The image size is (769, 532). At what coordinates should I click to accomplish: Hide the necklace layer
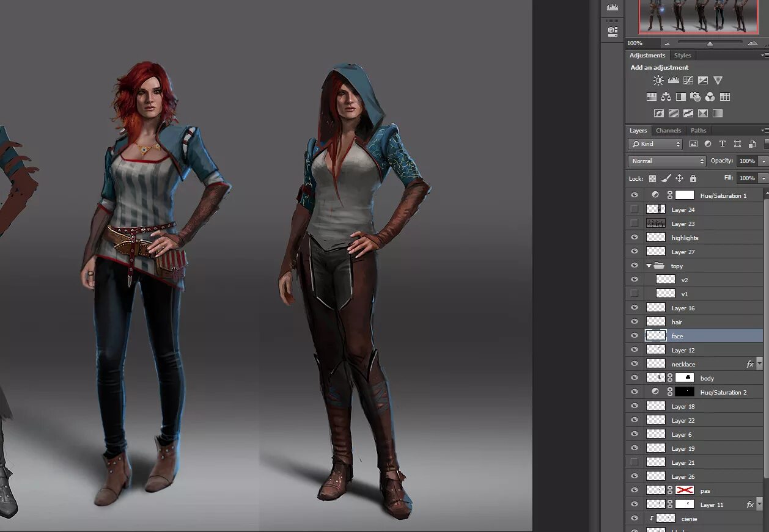coord(635,364)
